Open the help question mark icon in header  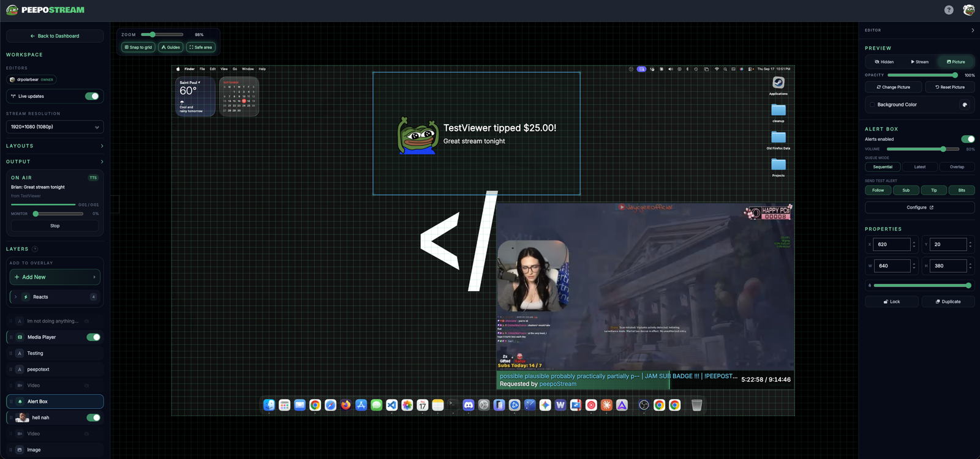[x=949, y=10]
